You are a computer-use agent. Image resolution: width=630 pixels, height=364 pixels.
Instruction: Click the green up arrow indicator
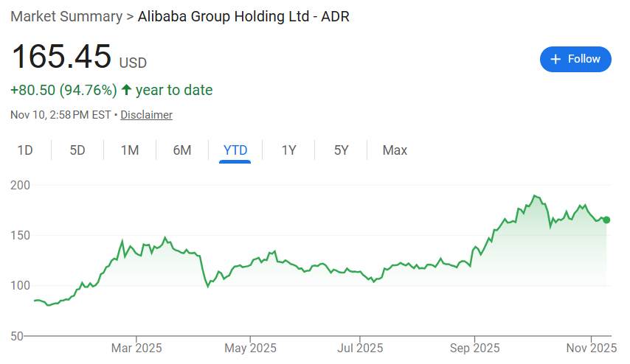(x=126, y=90)
